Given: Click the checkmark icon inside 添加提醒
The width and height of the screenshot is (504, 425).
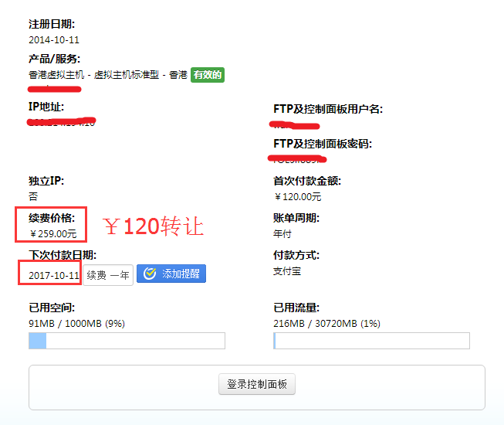Looking at the screenshot, I should tap(150, 274).
